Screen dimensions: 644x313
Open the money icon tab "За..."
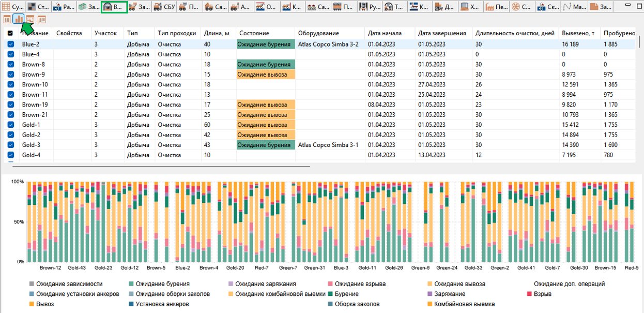pos(89,7)
